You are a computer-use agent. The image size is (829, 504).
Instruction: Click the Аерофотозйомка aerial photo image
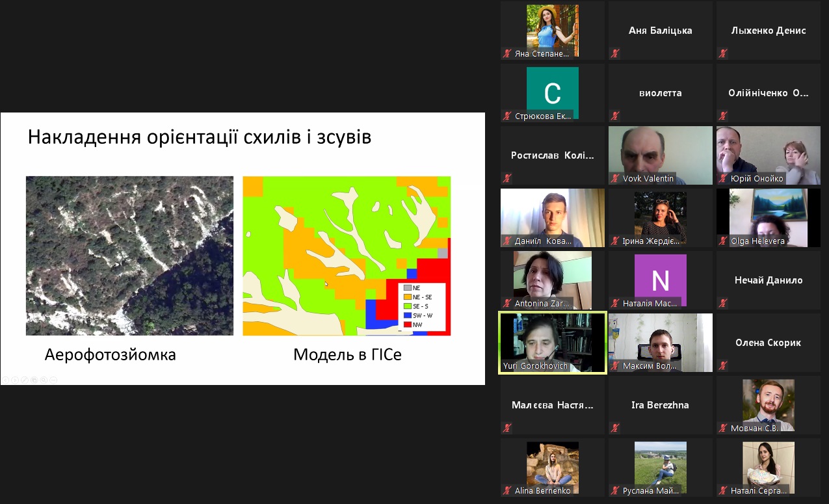[x=129, y=256]
